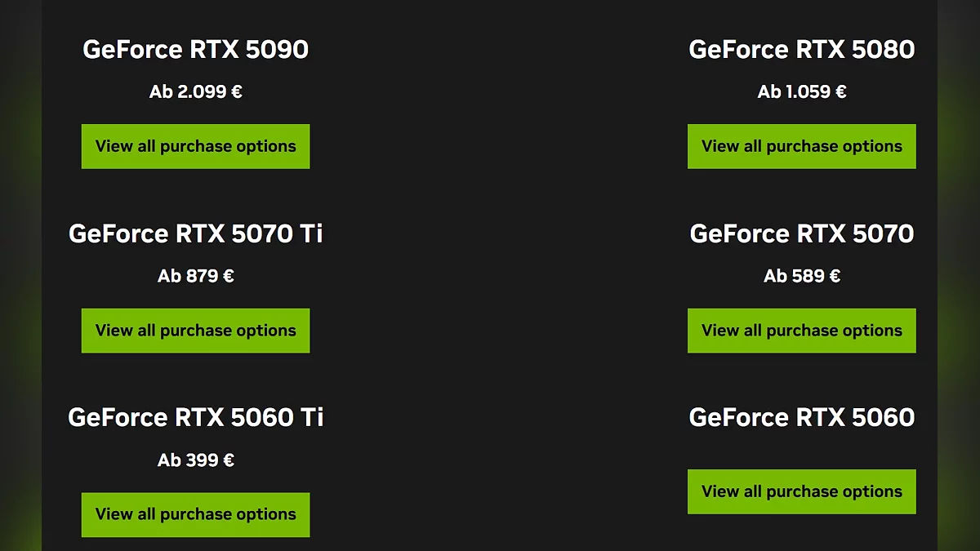View all purchase options for RTX 5080

coord(801,147)
